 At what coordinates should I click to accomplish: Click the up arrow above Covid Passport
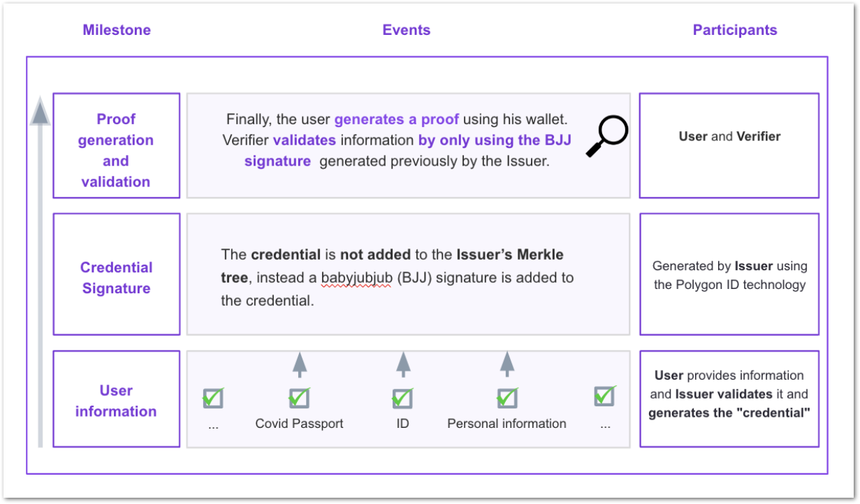(299, 364)
